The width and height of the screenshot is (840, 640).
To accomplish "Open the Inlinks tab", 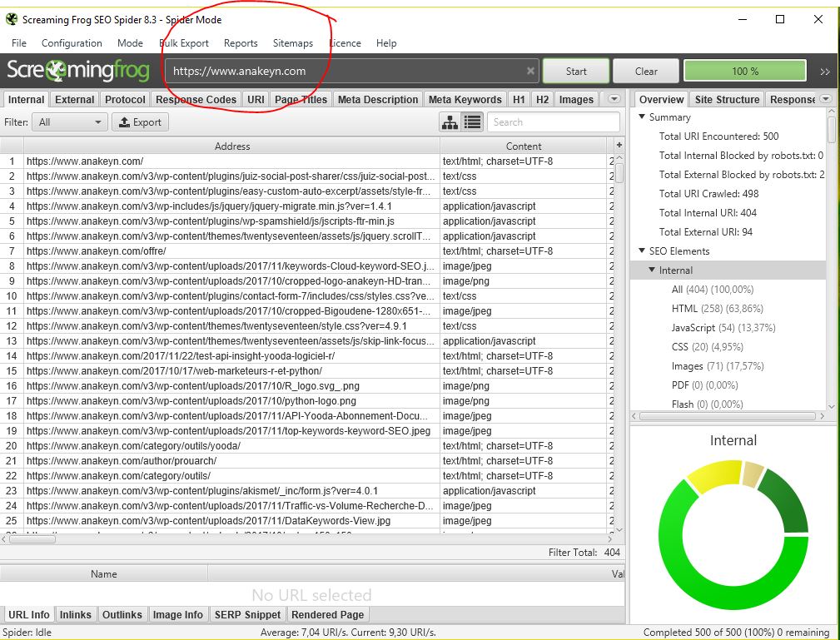I will coord(76,615).
